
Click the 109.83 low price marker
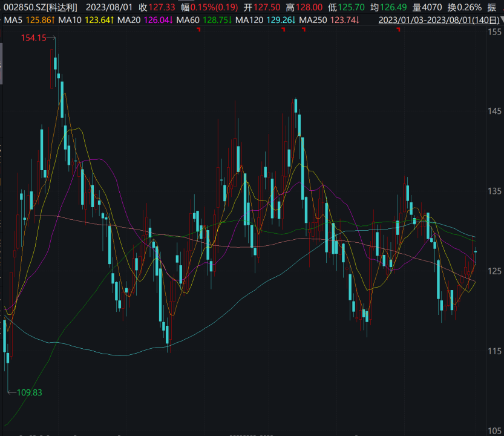[28, 392]
